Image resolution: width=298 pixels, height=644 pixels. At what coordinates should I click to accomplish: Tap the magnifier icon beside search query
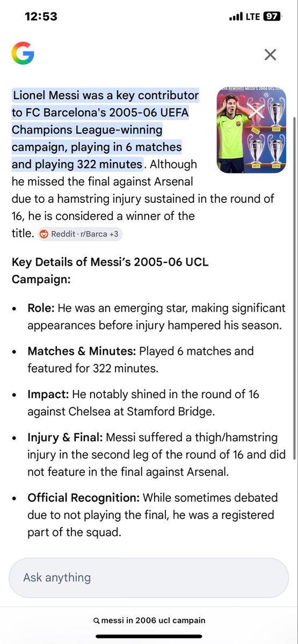tap(97, 620)
